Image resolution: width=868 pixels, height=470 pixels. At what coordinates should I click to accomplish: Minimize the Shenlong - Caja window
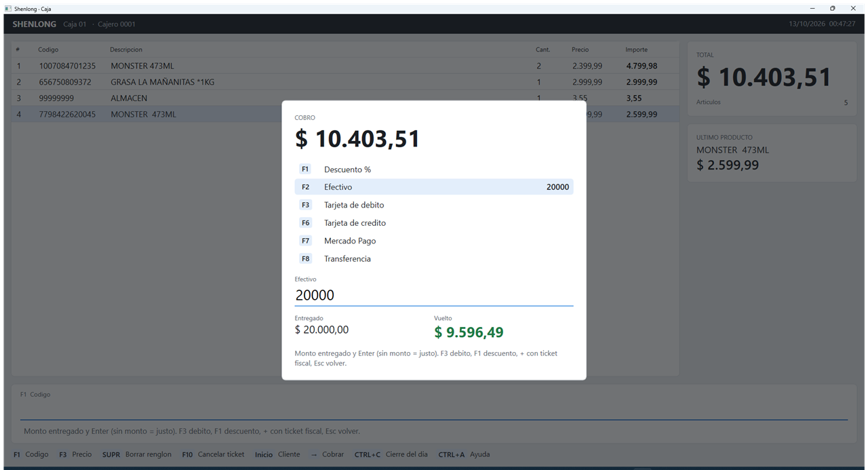coord(812,8)
